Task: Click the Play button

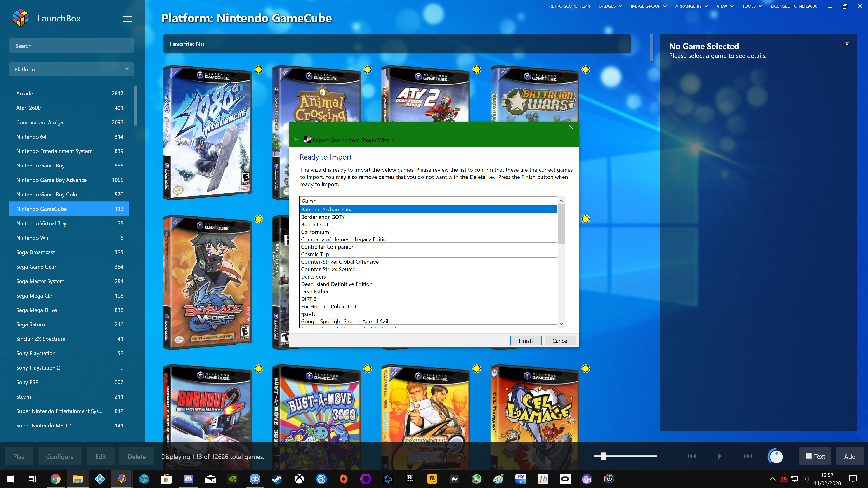Action: click(19, 456)
